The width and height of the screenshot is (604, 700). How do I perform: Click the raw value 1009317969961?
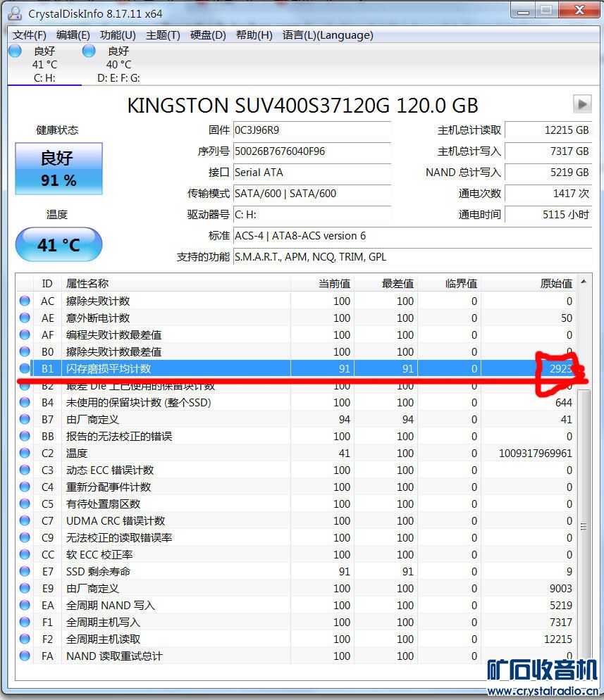[x=535, y=453]
